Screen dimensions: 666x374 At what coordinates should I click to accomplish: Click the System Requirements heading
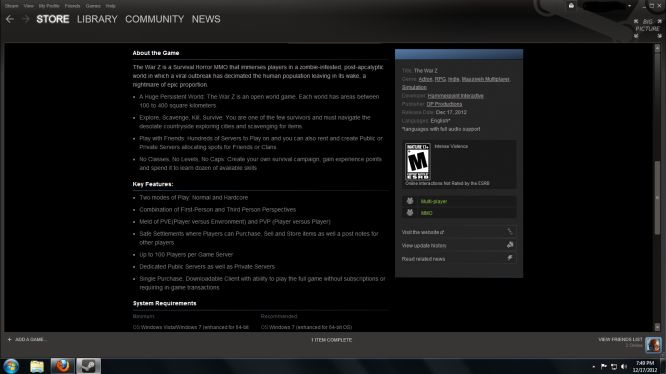164,303
